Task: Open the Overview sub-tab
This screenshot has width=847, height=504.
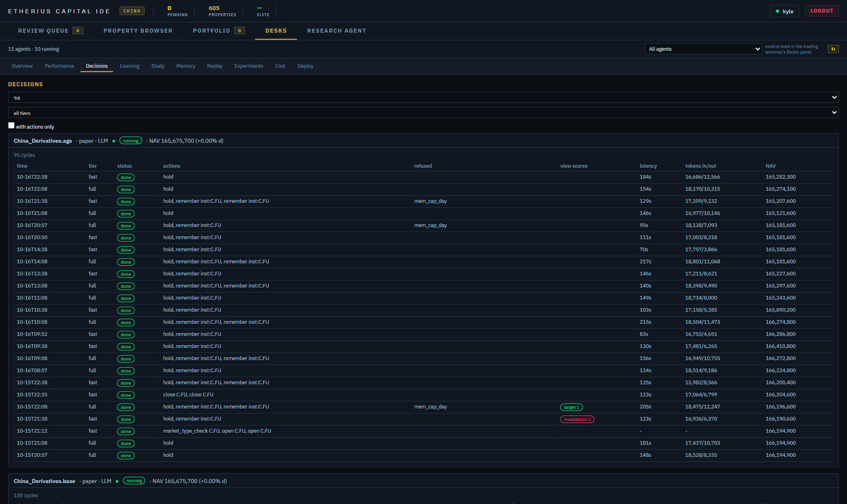Action: click(x=22, y=66)
